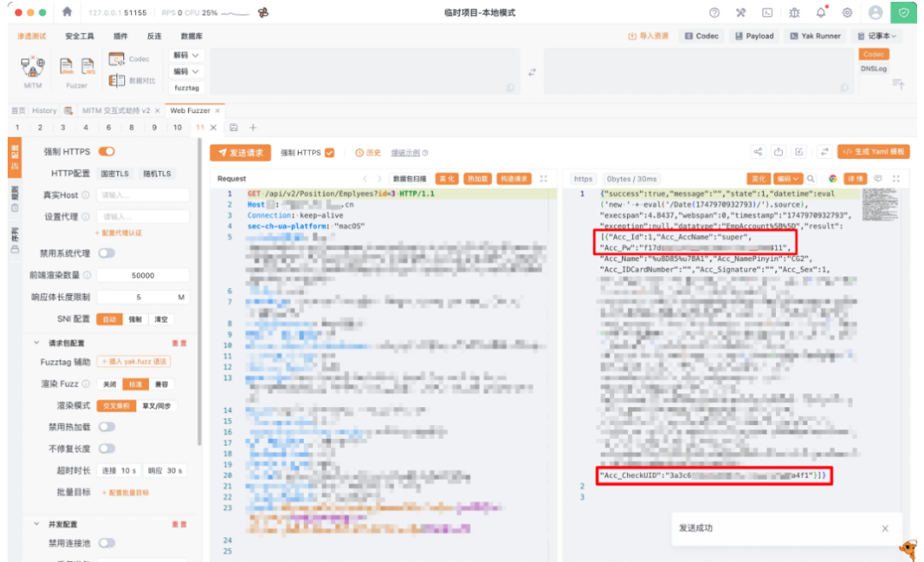Screen dimensions: 924x562
Task: Open the settings gear icon
Action: pos(847,13)
